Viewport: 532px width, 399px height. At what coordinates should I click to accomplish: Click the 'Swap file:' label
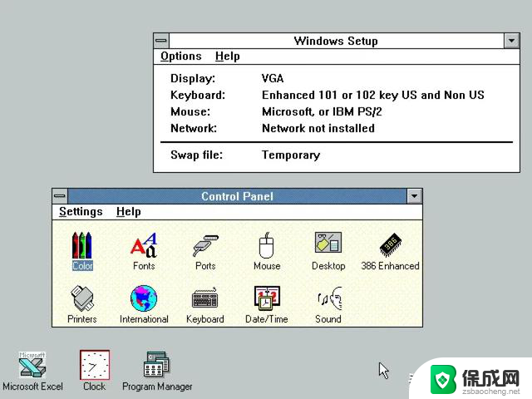196,155
